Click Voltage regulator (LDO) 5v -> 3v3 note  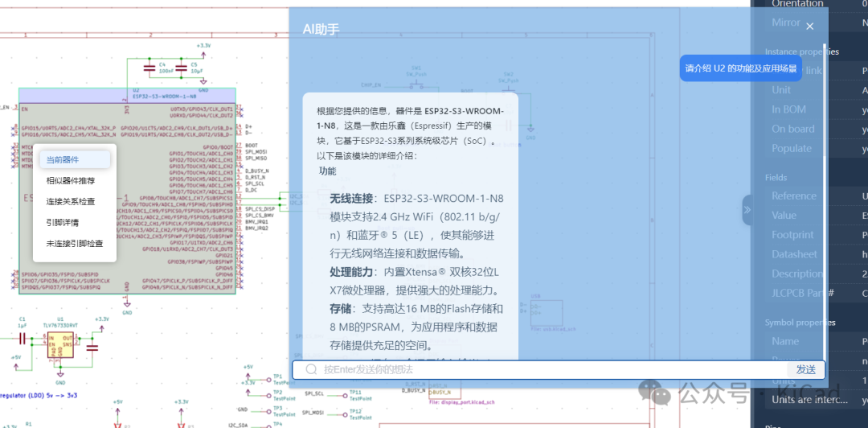[x=39, y=395]
